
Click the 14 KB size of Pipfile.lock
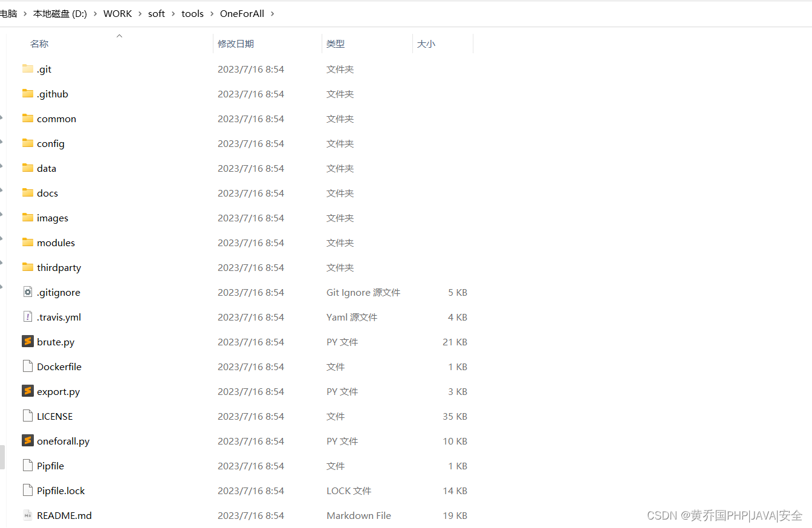coord(455,491)
